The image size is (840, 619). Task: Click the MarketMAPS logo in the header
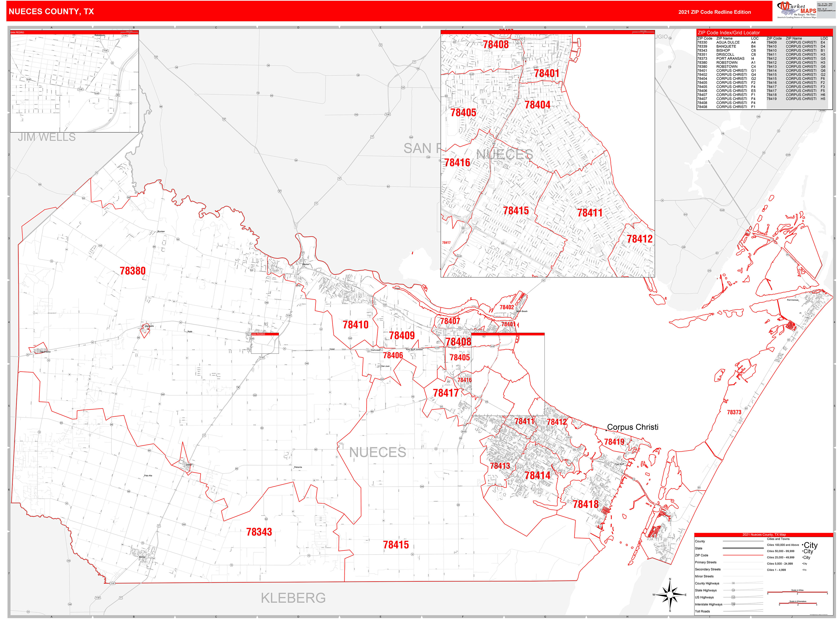click(x=797, y=10)
